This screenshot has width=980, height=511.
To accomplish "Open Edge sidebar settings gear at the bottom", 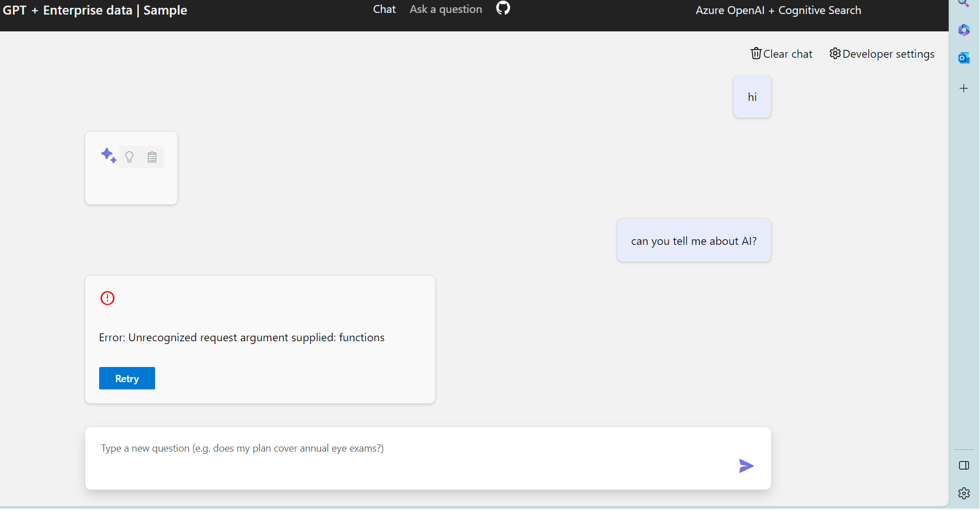I will (964, 493).
